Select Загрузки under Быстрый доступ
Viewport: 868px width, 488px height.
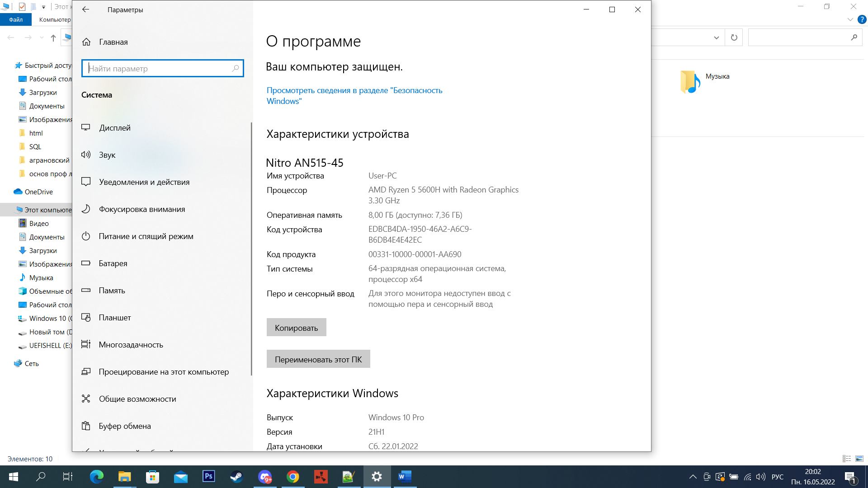(x=43, y=93)
